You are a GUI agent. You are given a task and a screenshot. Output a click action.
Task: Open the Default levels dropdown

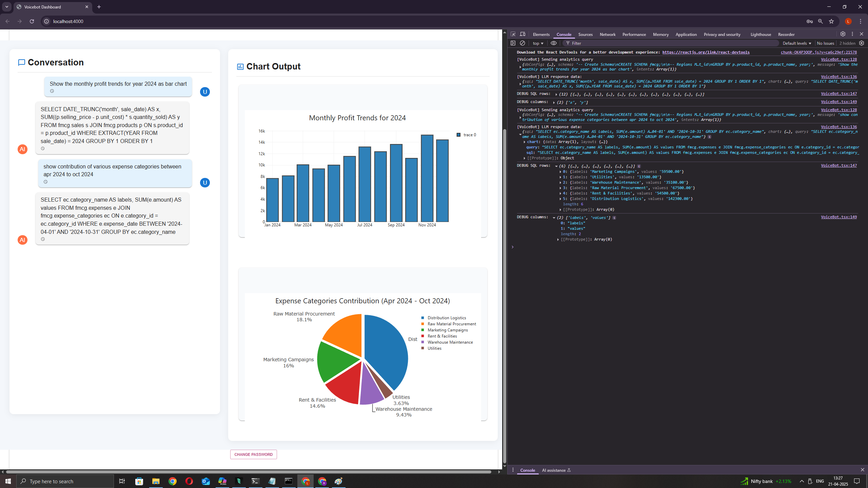pos(797,43)
